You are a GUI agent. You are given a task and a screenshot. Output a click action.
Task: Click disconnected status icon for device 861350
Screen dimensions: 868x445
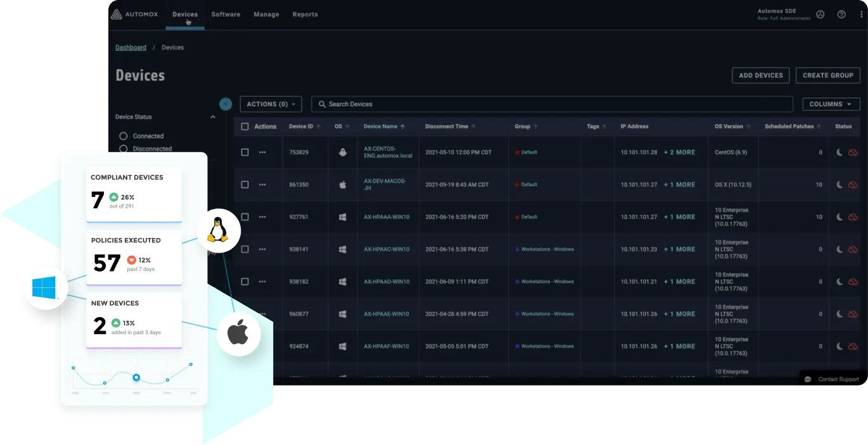tap(853, 185)
